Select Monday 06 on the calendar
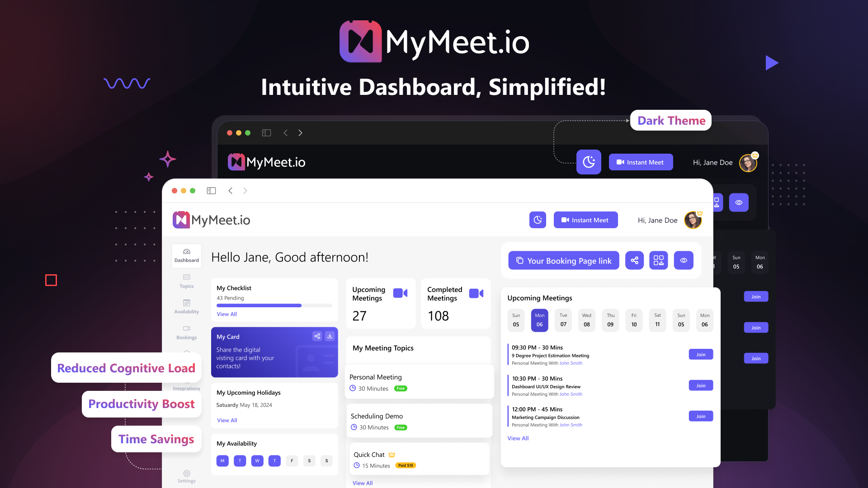The width and height of the screenshot is (868, 488). point(539,320)
